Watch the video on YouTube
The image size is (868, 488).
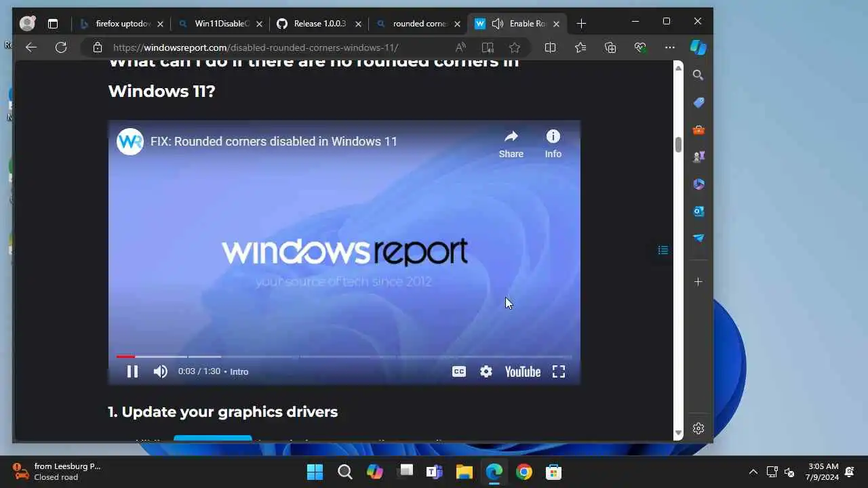[523, 371]
